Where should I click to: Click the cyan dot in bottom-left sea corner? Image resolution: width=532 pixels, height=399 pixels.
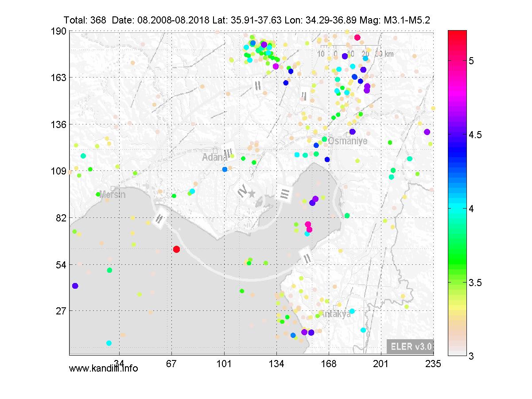click(109, 343)
